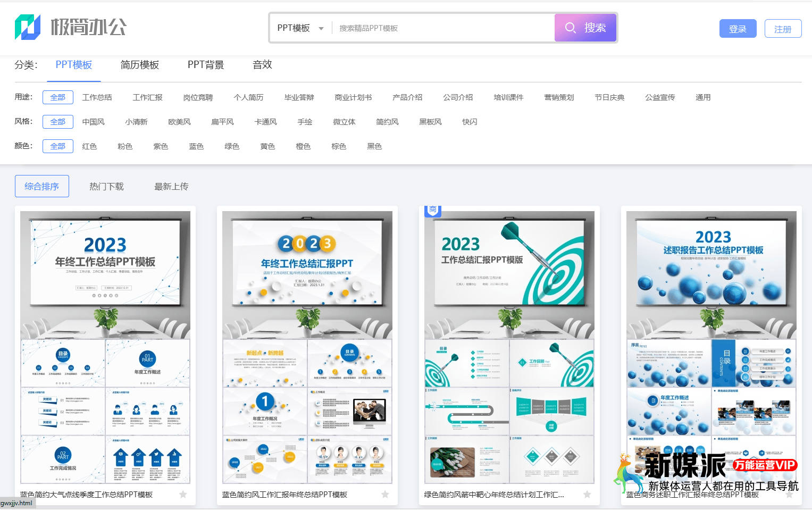Click the 极简办公 logo icon
This screenshot has width=812, height=510.
[28, 27]
